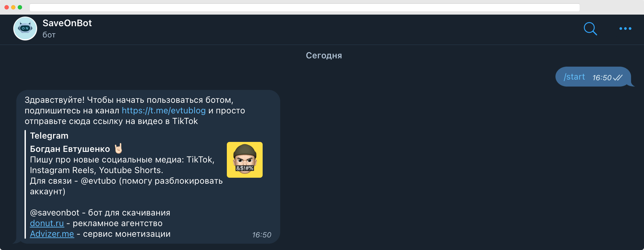Open the https://t.me/evtublog channel link

pyautogui.click(x=163, y=111)
